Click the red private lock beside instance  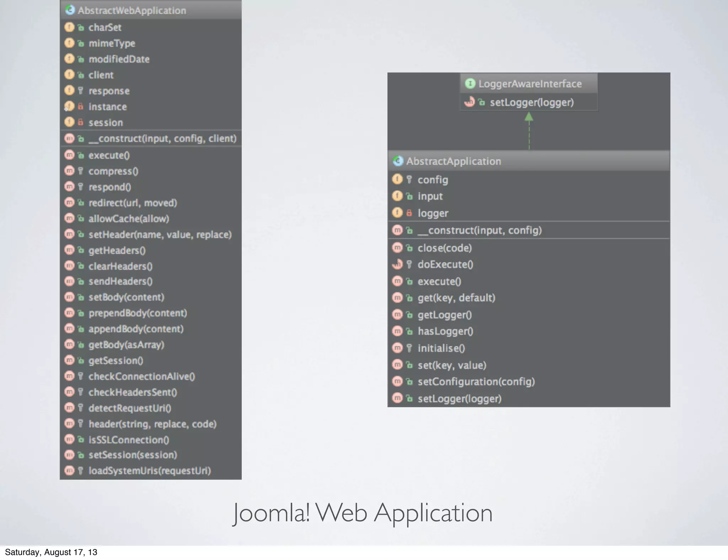[x=81, y=106]
